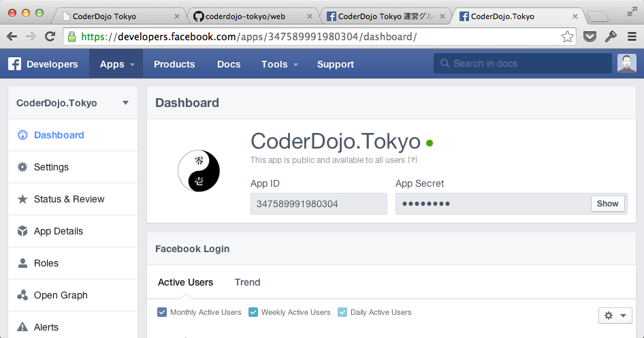This screenshot has height=338, width=644.
Task: Open the Chrome hamburger menu
Action: [x=632, y=37]
